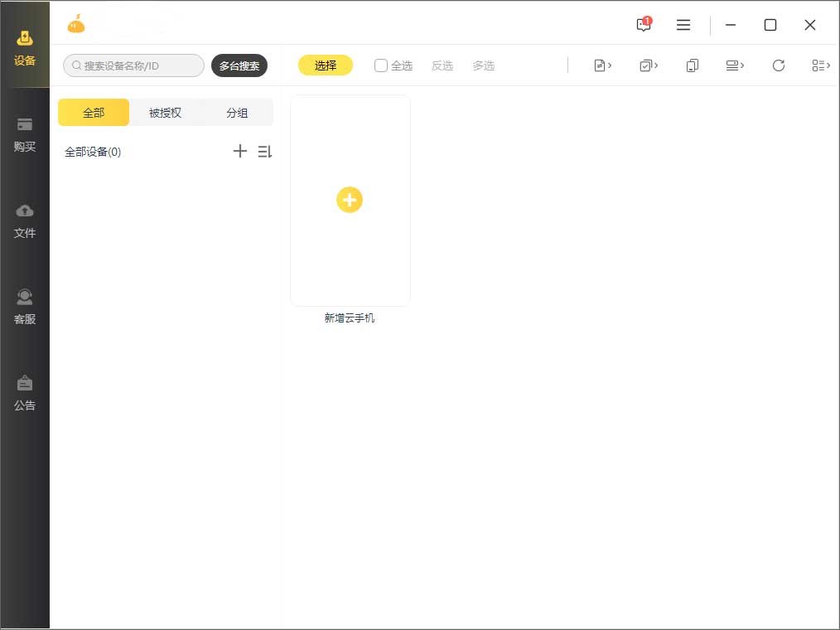Click 新增云手机 to add a cloud phone

click(x=350, y=200)
